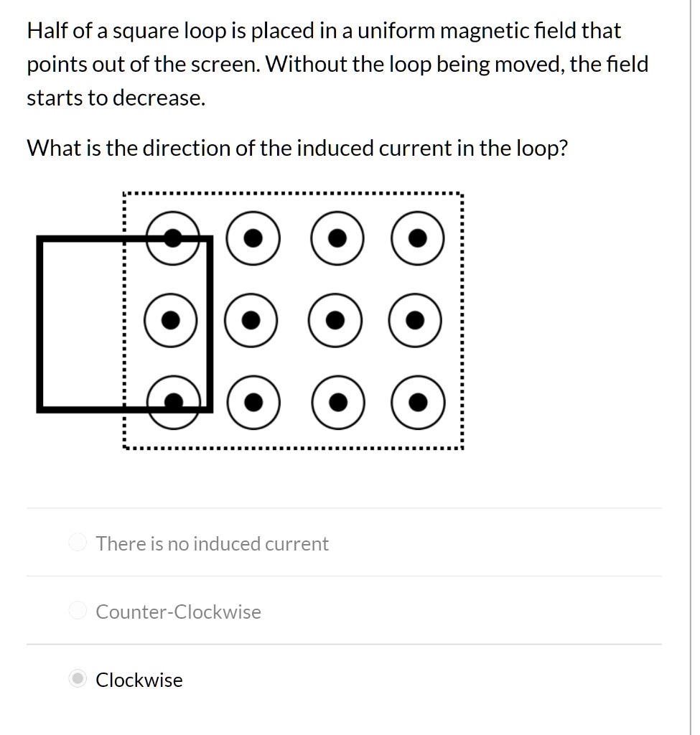
Task: Select the 'Counter-Clockwise' answer option
Action: point(77,611)
